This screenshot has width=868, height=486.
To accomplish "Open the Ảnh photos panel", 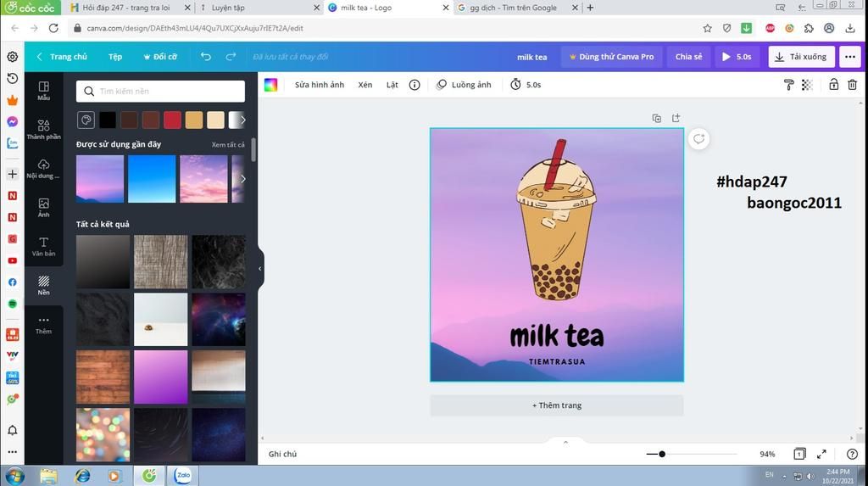I will click(x=44, y=207).
